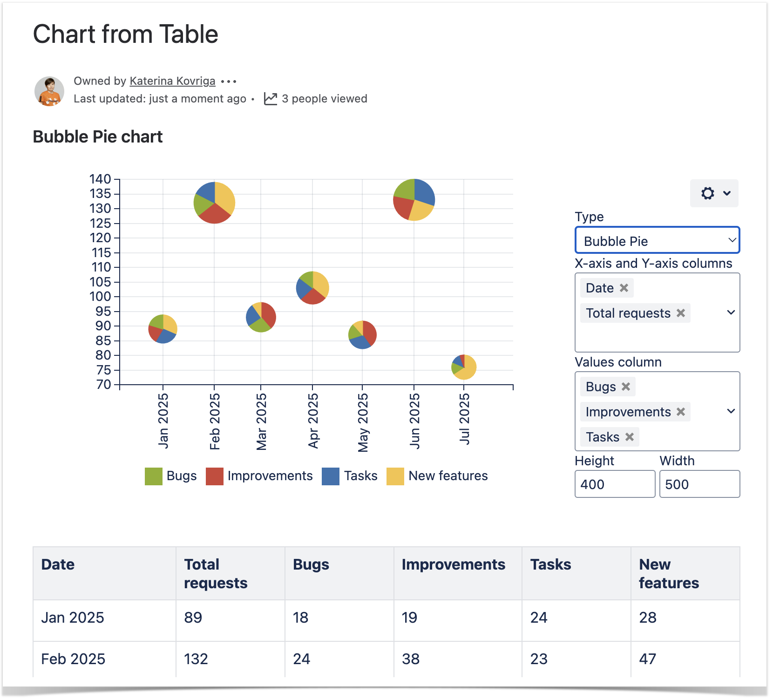The image size is (773, 700).
Task: Click the chart Height input field
Action: tap(614, 484)
